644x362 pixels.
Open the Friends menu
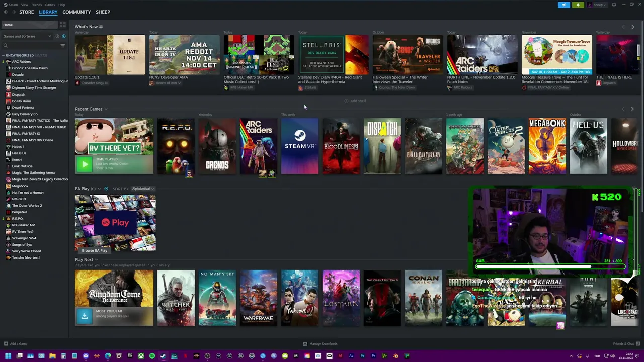(x=37, y=5)
